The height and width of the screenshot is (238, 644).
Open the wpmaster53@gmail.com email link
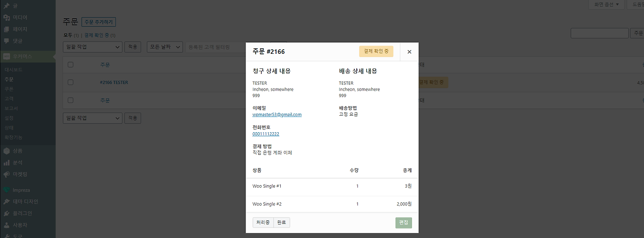[x=277, y=115]
